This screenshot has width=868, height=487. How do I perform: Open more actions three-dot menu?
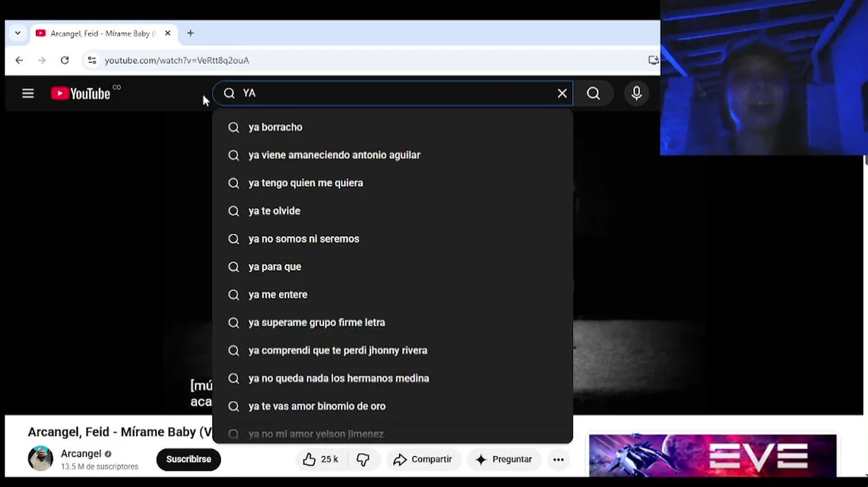tap(558, 459)
